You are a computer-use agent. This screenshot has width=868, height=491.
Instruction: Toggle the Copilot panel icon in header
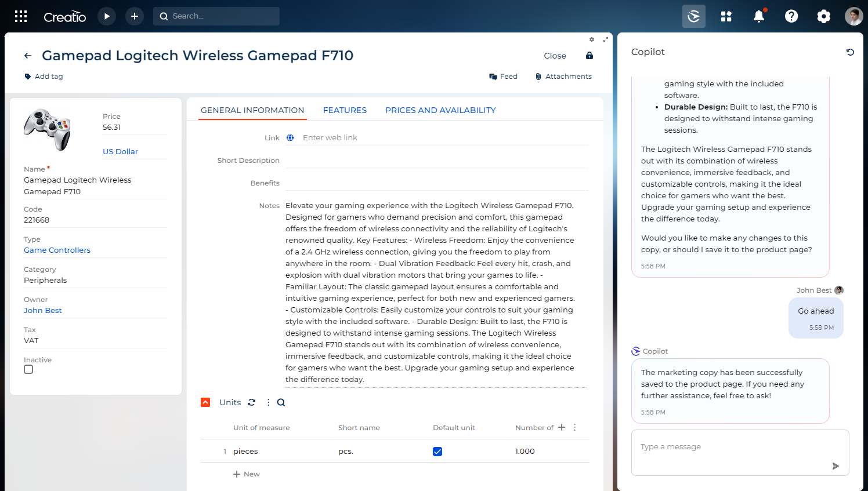pyautogui.click(x=694, y=16)
